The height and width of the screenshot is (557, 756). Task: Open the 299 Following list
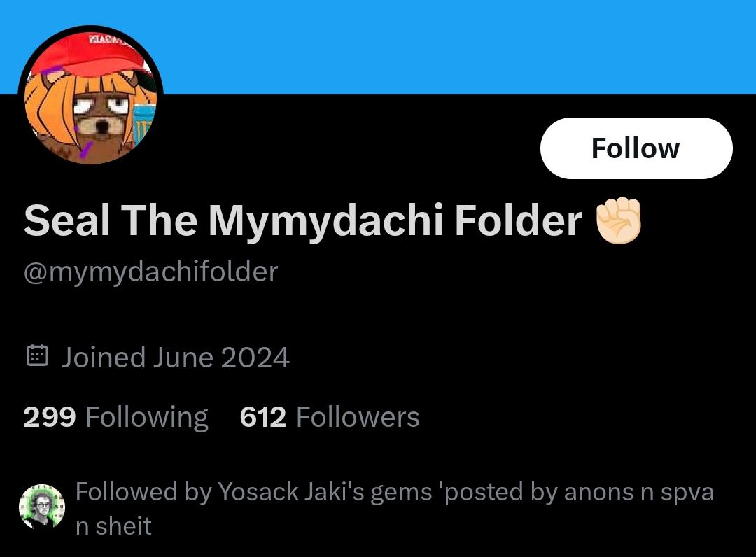[115, 417]
